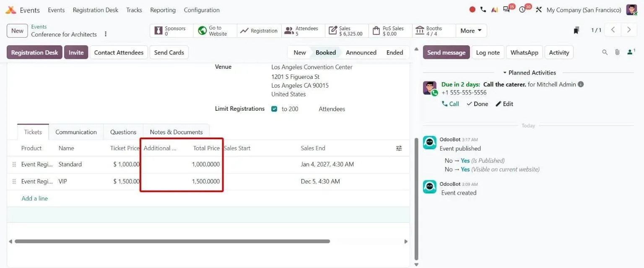Go to previous record arrow
Screen dimensions: 644x268
(613, 30)
